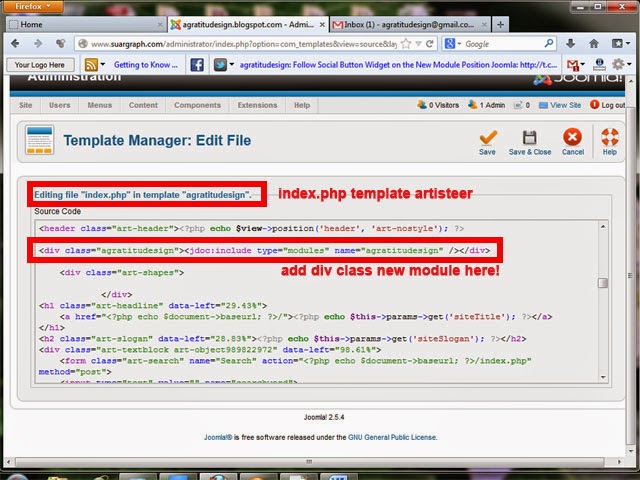Viewport: 640px width, 480px height.
Task: Go to Firefox home page icon
Action: 594,43
